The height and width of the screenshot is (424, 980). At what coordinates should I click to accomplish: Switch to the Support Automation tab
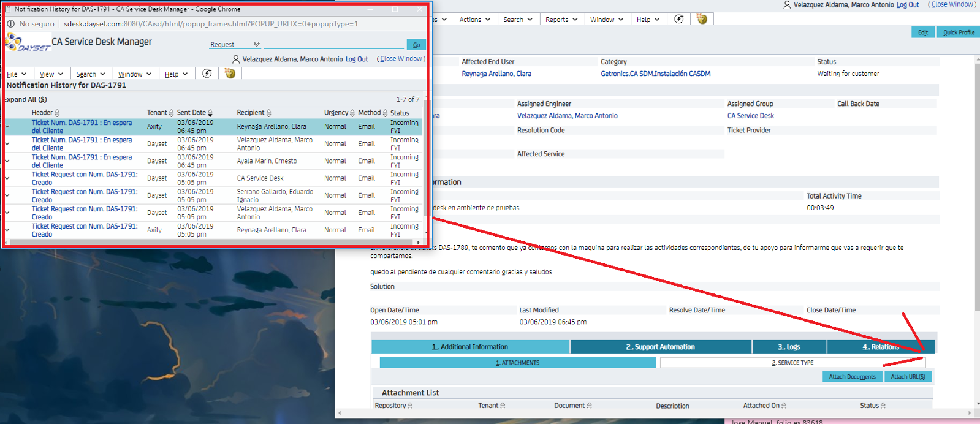point(661,347)
